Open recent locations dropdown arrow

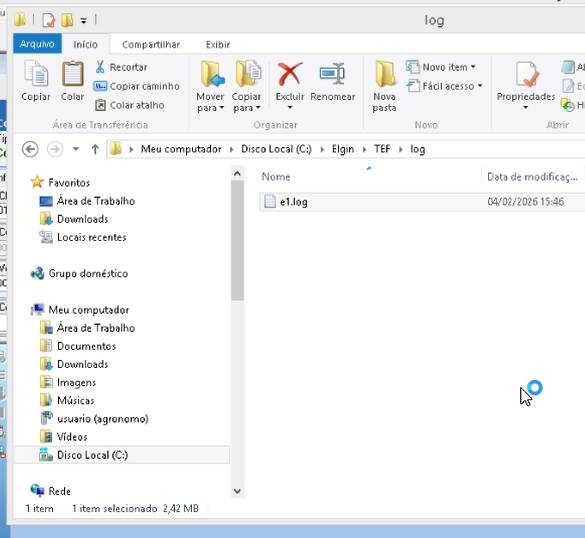pyautogui.click(x=76, y=149)
